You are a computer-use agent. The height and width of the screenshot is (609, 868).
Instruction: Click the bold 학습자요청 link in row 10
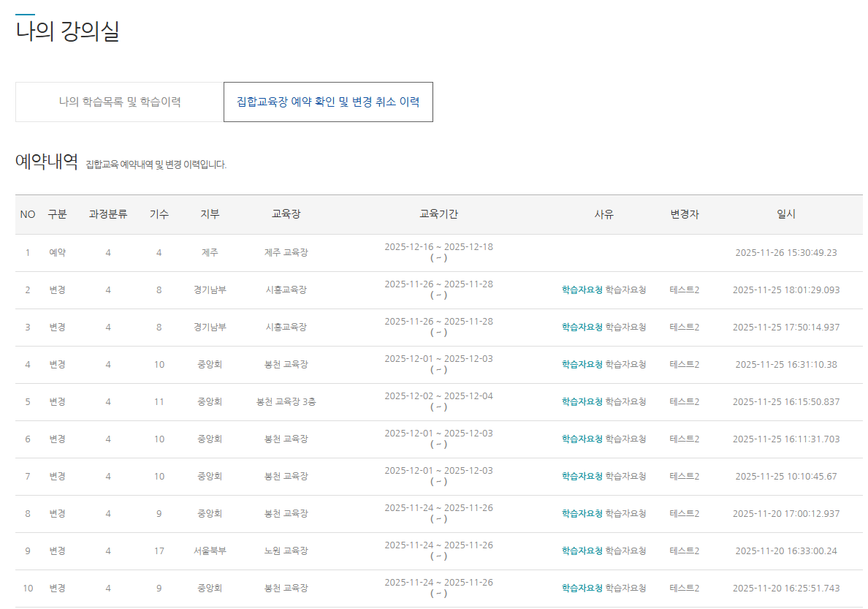point(582,588)
